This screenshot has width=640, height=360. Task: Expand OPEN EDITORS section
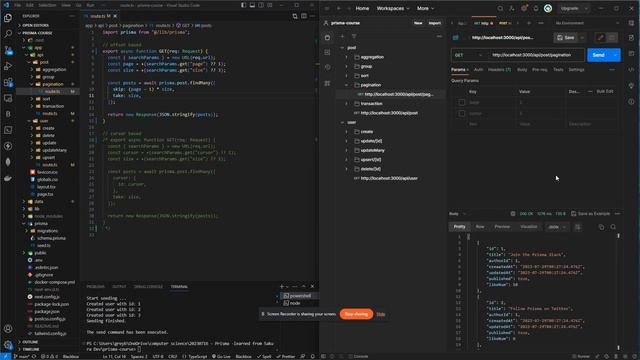[x=35, y=25]
